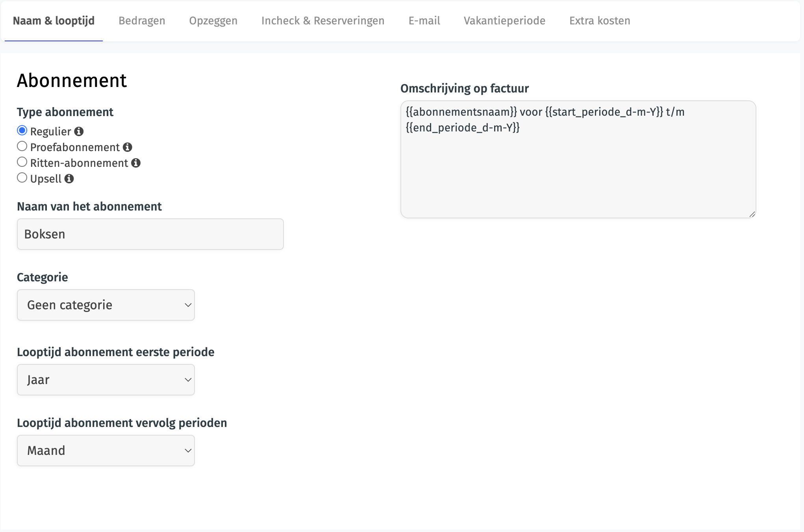Switch to the Bedragen tab
The image size is (804, 532).
(142, 21)
